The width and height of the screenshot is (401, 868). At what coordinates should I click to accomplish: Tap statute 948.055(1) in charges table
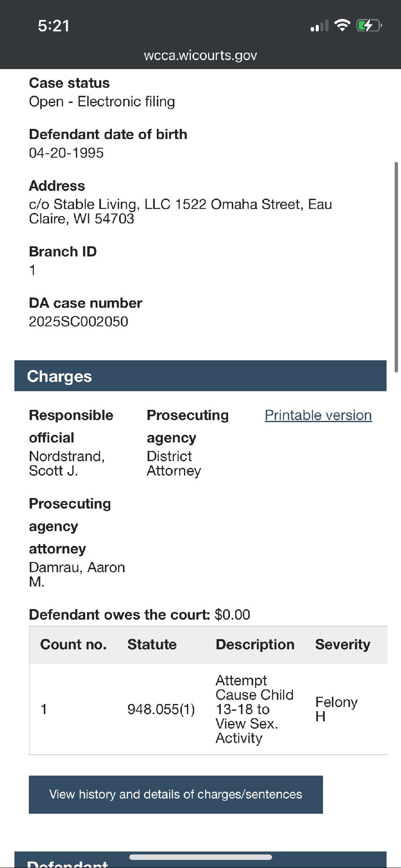161,709
